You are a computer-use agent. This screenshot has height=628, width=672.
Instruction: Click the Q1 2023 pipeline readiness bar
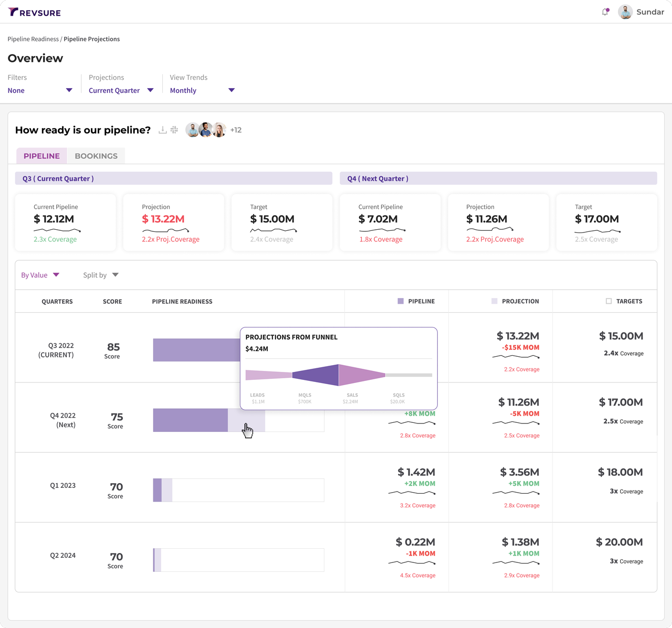[x=238, y=490]
